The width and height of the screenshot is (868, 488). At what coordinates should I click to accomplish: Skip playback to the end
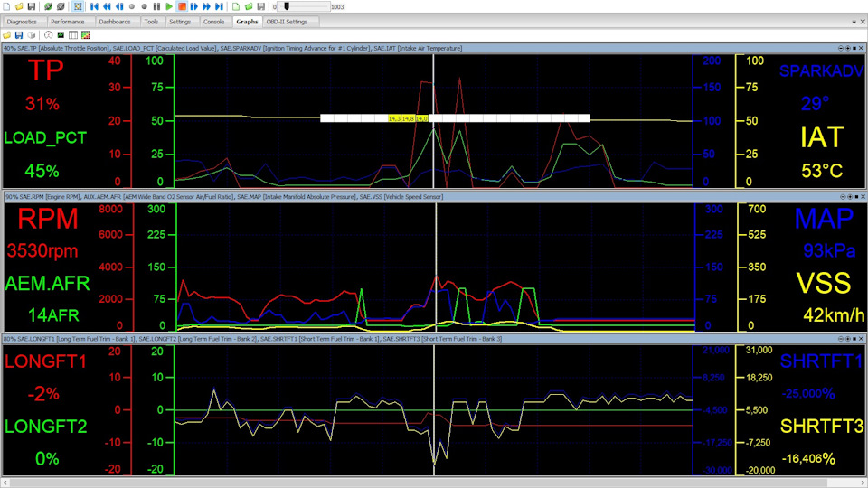click(219, 6)
